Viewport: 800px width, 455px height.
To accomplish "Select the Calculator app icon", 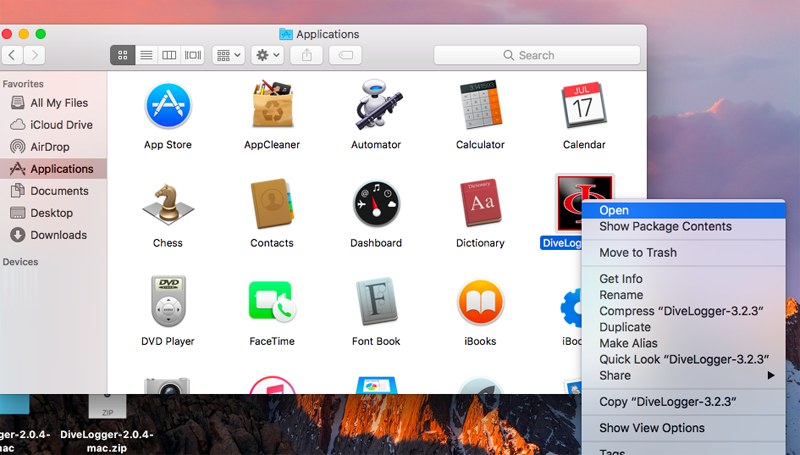I will pyautogui.click(x=481, y=105).
